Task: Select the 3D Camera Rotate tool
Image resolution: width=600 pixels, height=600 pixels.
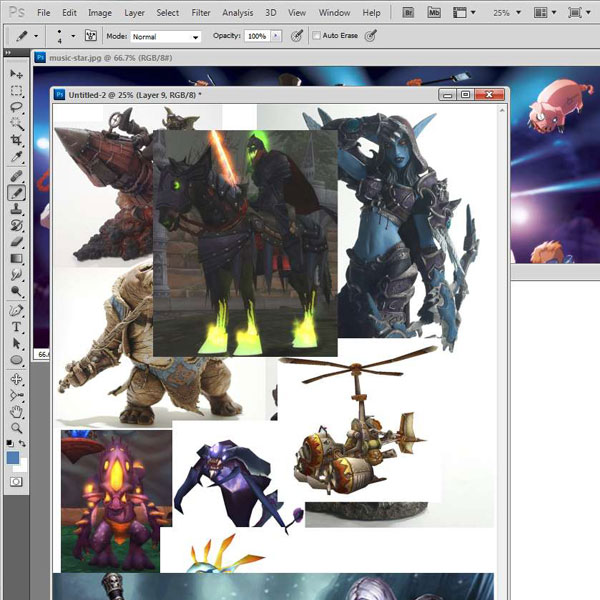Action: (16, 396)
